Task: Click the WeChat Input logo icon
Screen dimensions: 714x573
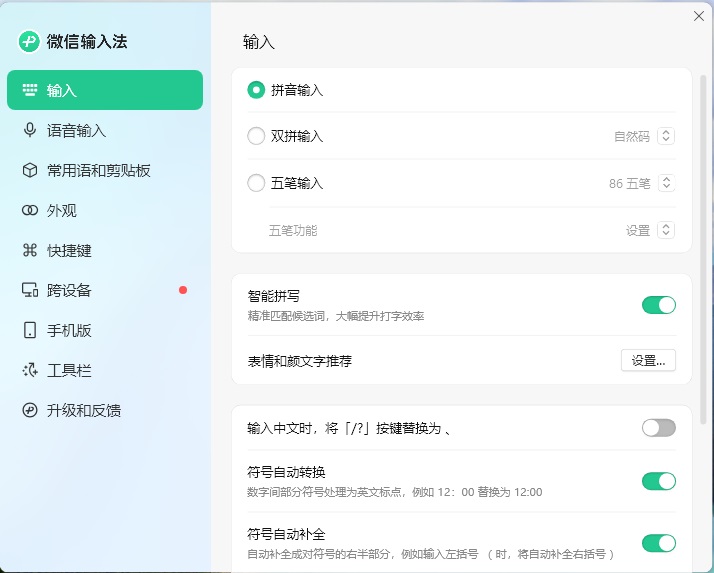Action: point(29,42)
